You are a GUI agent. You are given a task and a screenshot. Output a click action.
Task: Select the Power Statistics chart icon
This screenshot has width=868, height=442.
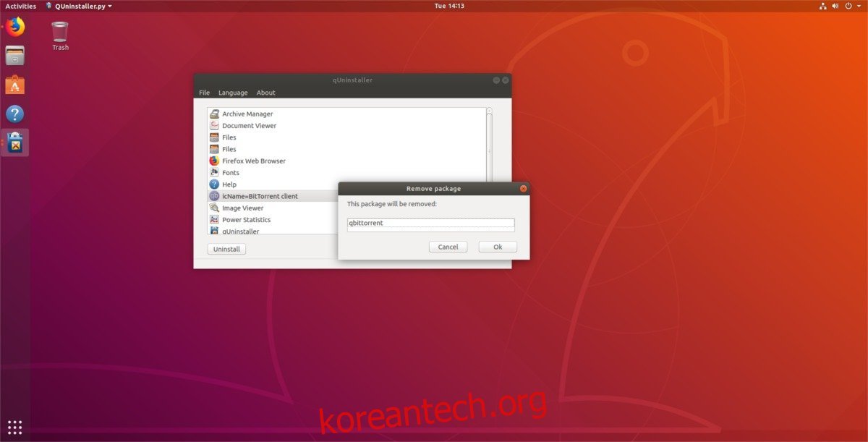click(x=214, y=219)
